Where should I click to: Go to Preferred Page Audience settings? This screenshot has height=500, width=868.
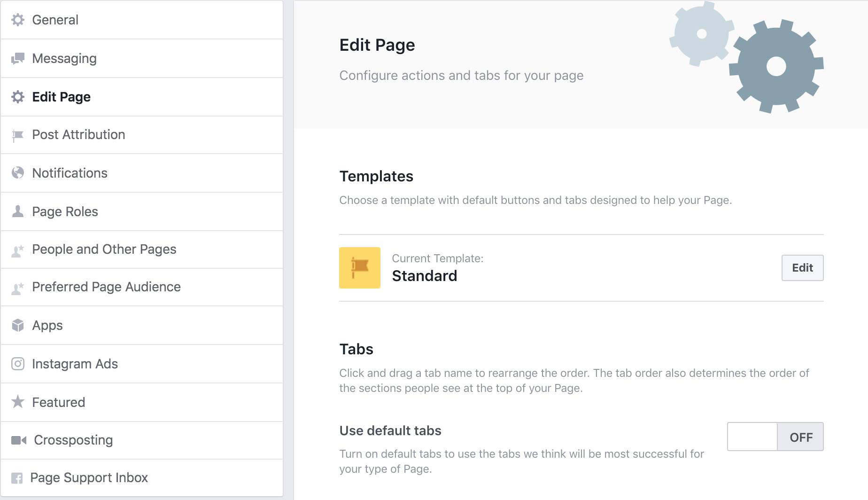coord(106,287)
